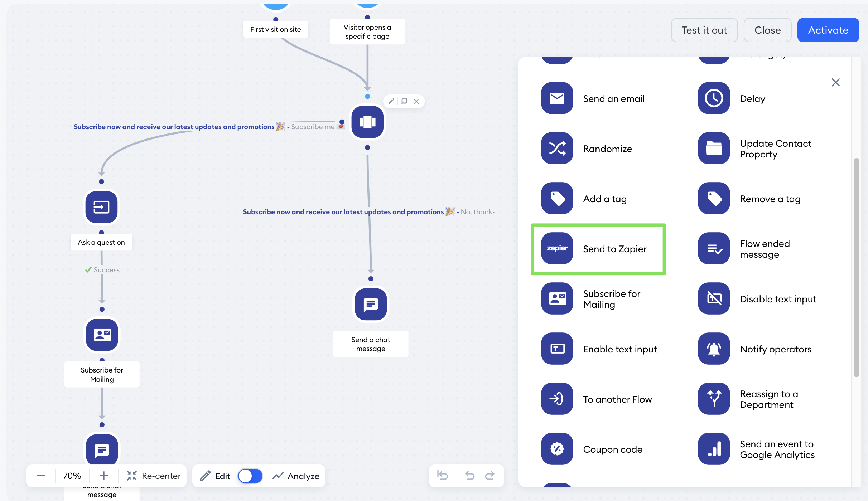Click the Randomize action label

click(607, 149)
